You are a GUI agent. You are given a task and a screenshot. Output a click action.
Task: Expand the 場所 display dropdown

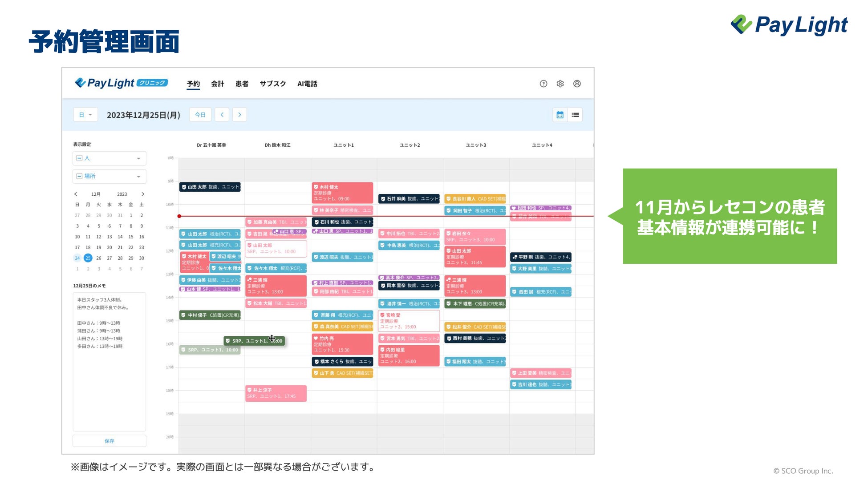pyautogui.click(x=138, y=177)
